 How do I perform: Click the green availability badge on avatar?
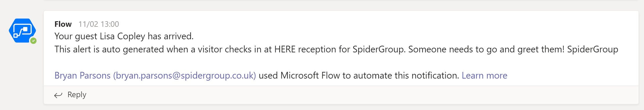tap(33, 41)
